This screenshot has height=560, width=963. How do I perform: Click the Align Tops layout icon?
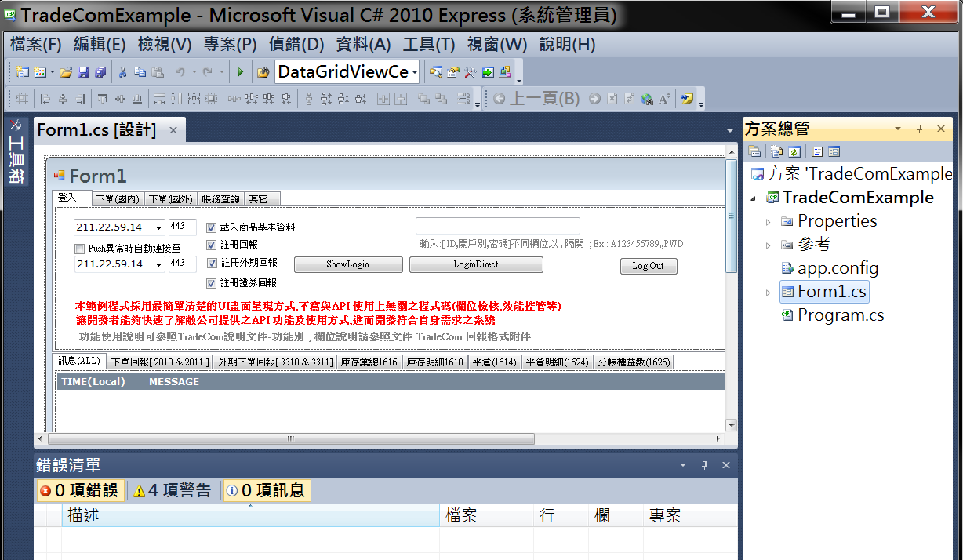pos(103,99)
